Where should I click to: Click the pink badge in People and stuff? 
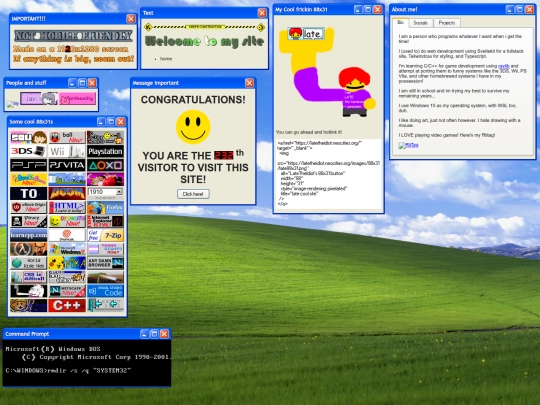tap(77, 98)
